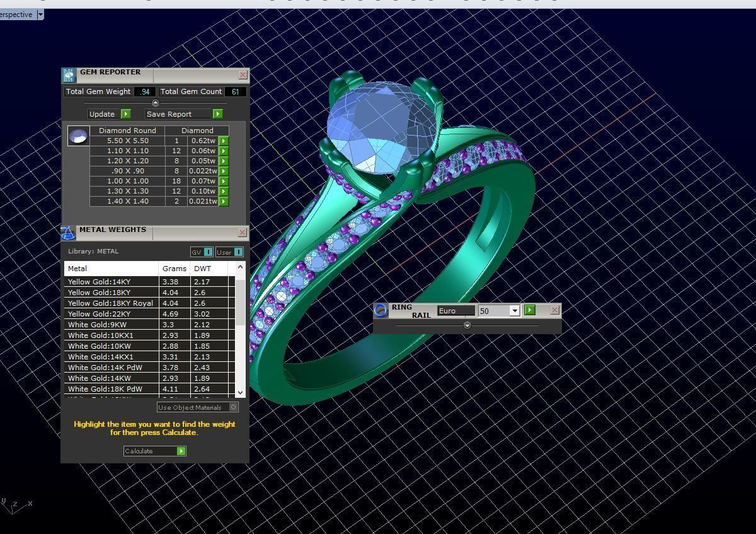This screenshot has width=756, height=534.
Task: Select the White Gold:14K PdW row
Action: pyautogui.click(x=150, y=368)
